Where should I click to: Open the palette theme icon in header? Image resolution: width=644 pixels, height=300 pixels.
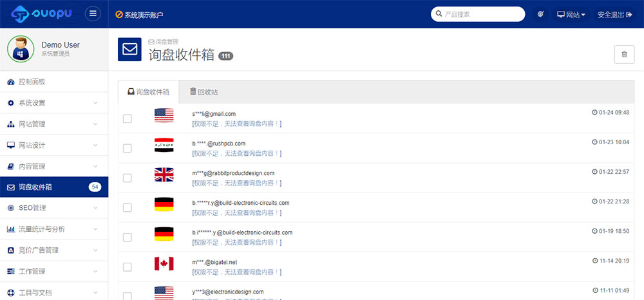pyautogui.click(x=541, y=14)
